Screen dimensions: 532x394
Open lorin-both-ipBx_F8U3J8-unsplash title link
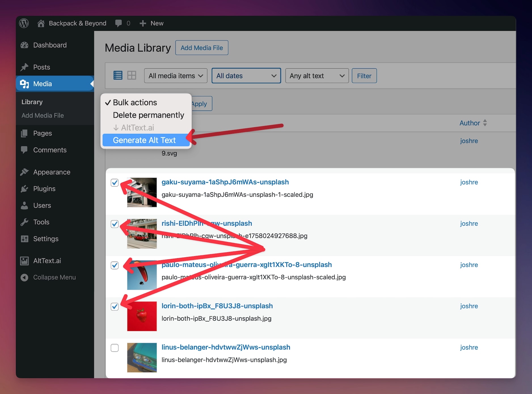217,306
